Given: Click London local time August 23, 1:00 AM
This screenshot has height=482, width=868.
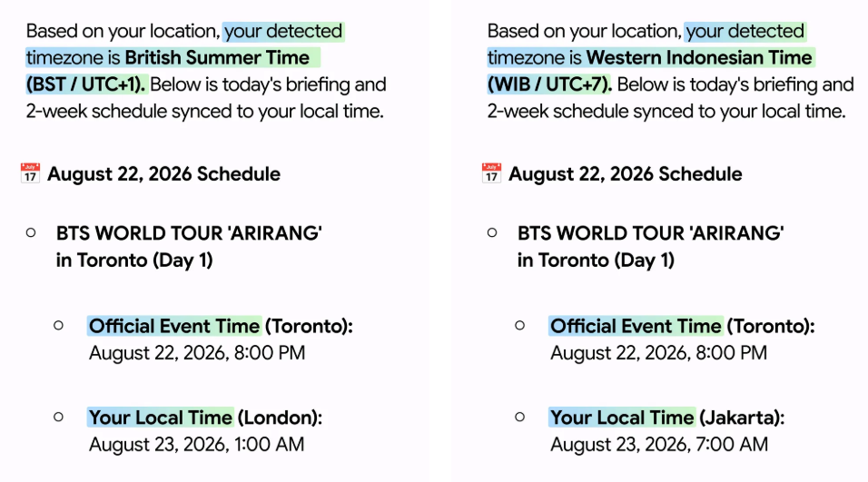Looking at the screenshot, I should 196,445.
